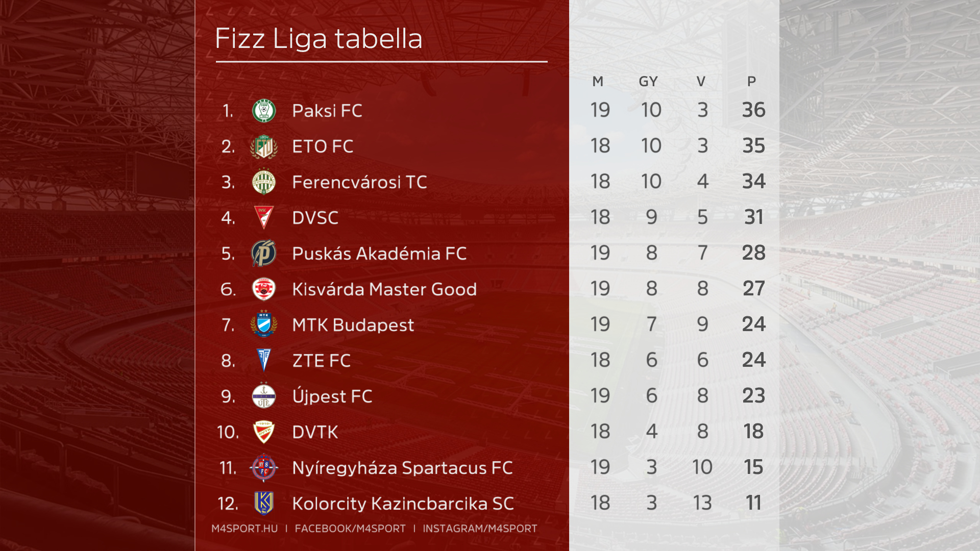
Task: Select the Puskás Akadémia FC logo
Action: pos(264,254)
